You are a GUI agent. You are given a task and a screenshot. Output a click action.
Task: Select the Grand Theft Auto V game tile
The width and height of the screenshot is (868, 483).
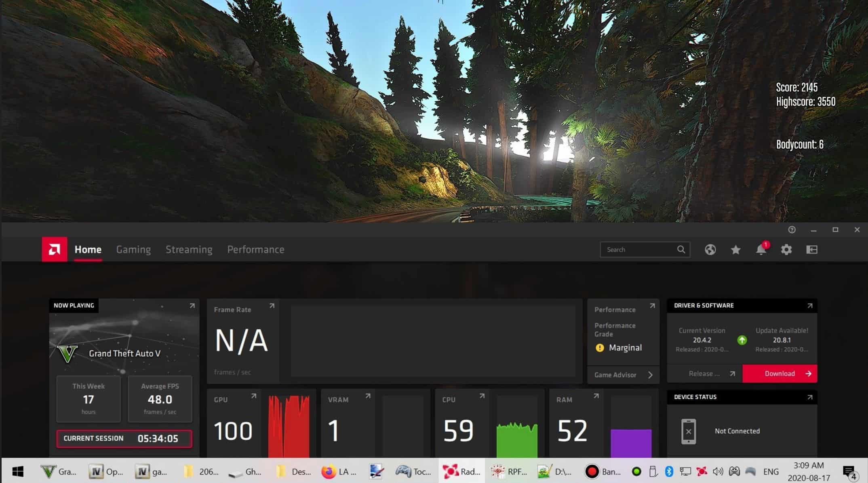124,353
